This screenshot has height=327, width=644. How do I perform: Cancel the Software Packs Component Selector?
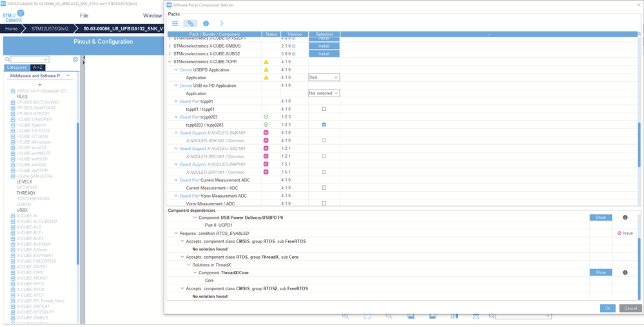[x=630, y=308]
